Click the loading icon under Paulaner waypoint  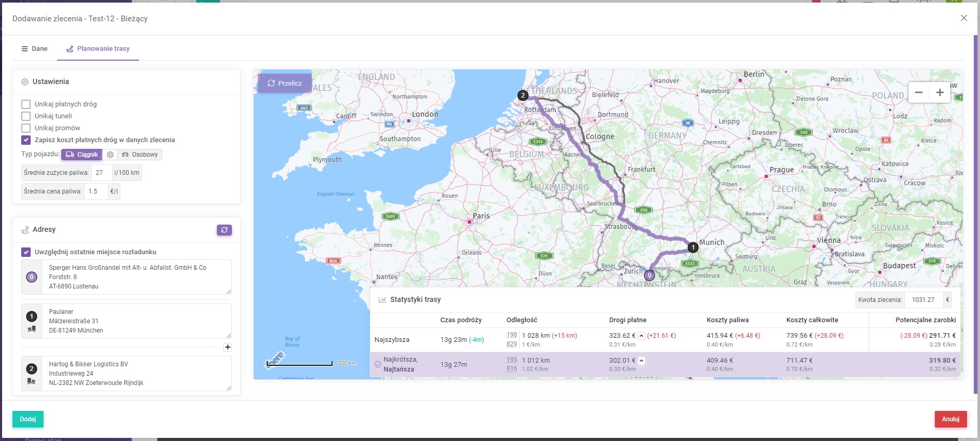point(32,329)
